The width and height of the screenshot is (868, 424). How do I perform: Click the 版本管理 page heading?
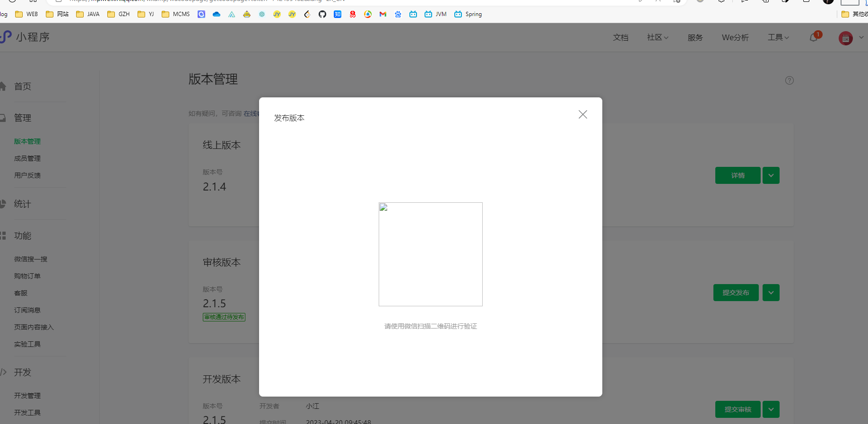click(x=213, y=79)
